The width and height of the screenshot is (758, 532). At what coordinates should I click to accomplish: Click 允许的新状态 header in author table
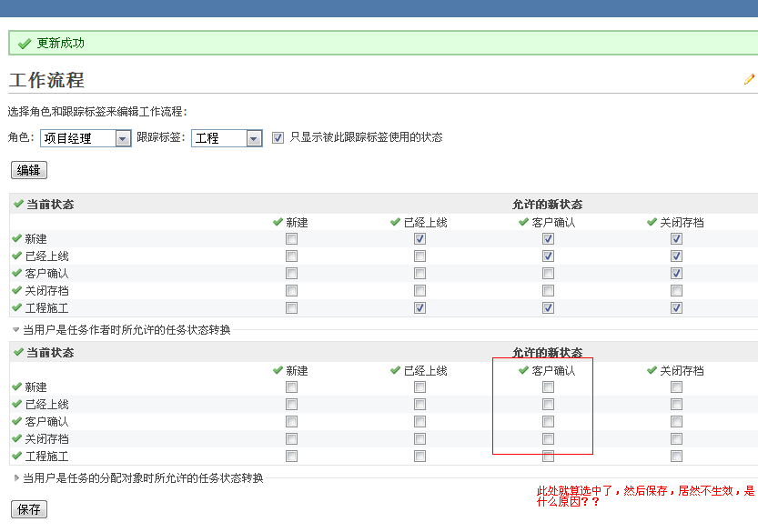tap(547, 352)
